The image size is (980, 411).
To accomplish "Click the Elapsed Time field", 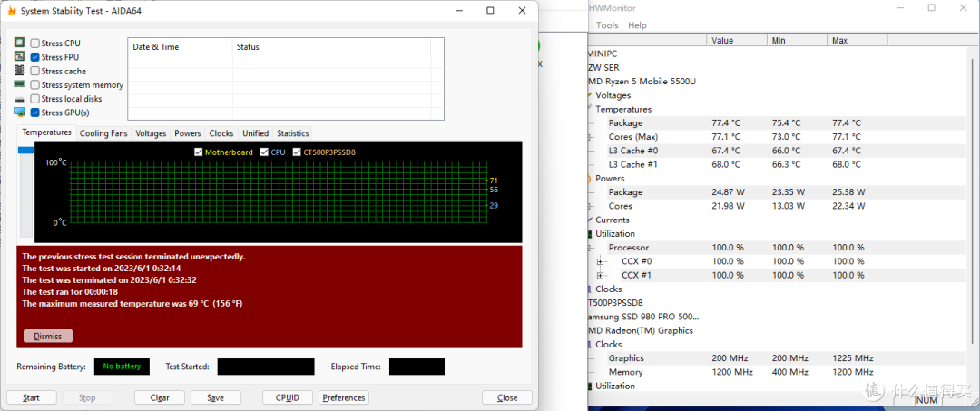I will (416, 367).
